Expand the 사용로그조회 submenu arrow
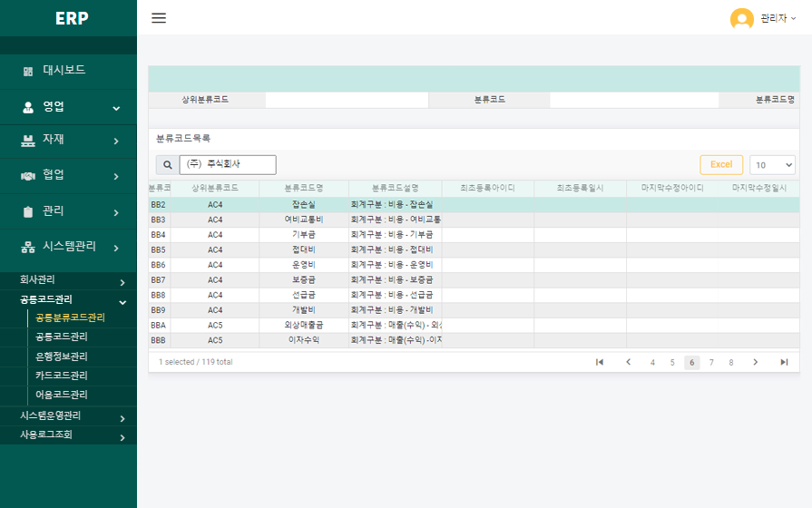The height and width of the screenshot is (508, 812). (x=122, y=437)
